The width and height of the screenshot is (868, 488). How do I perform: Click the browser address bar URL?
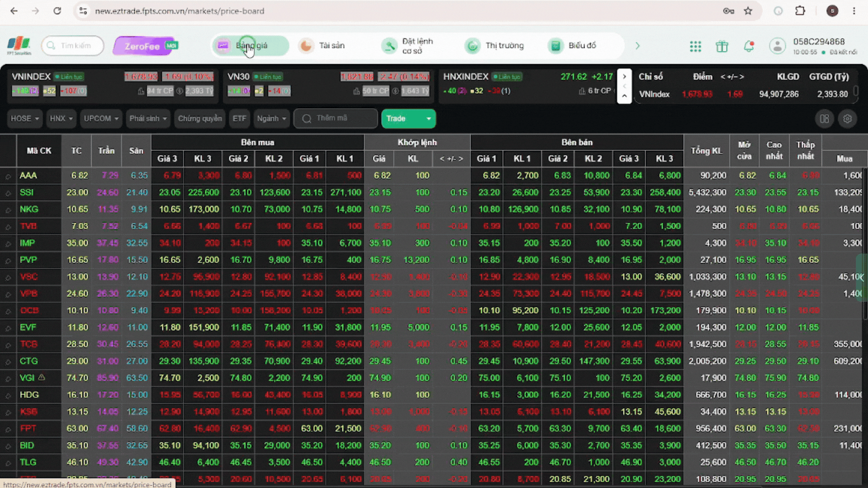click(x=179, y=11)
